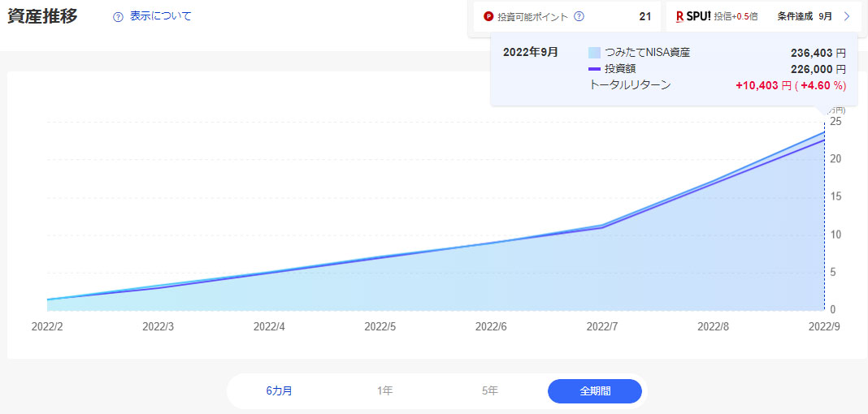This screenshot has height=414, width=868.
Task: Select the 6カ月 period tab
Action: tap(279, 390)
